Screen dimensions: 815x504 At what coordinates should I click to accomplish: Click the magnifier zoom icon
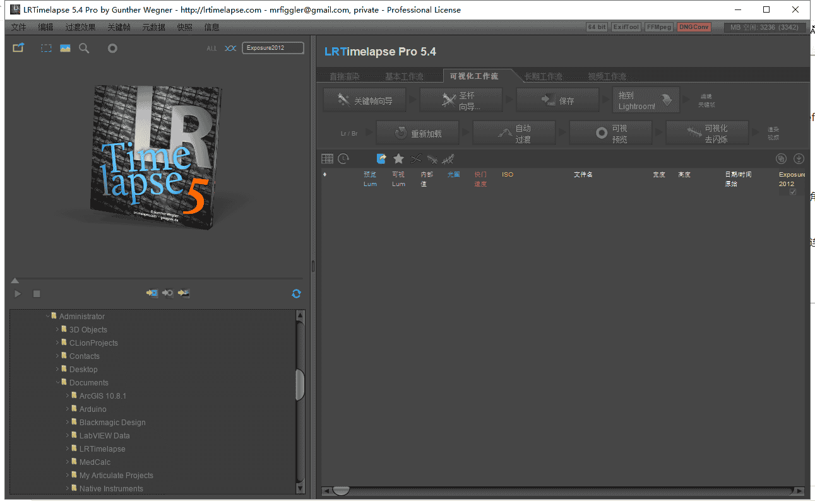(84, 48)
